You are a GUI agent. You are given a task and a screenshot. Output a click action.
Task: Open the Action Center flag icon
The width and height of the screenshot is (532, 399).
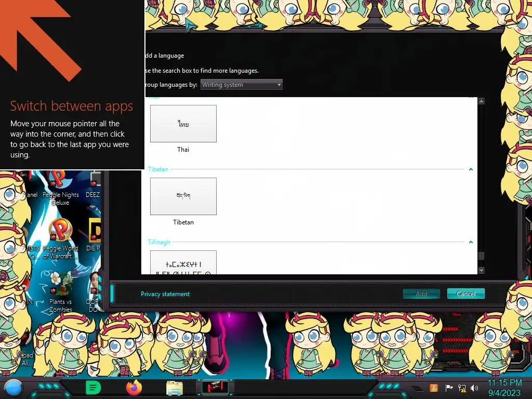(449, 388)
